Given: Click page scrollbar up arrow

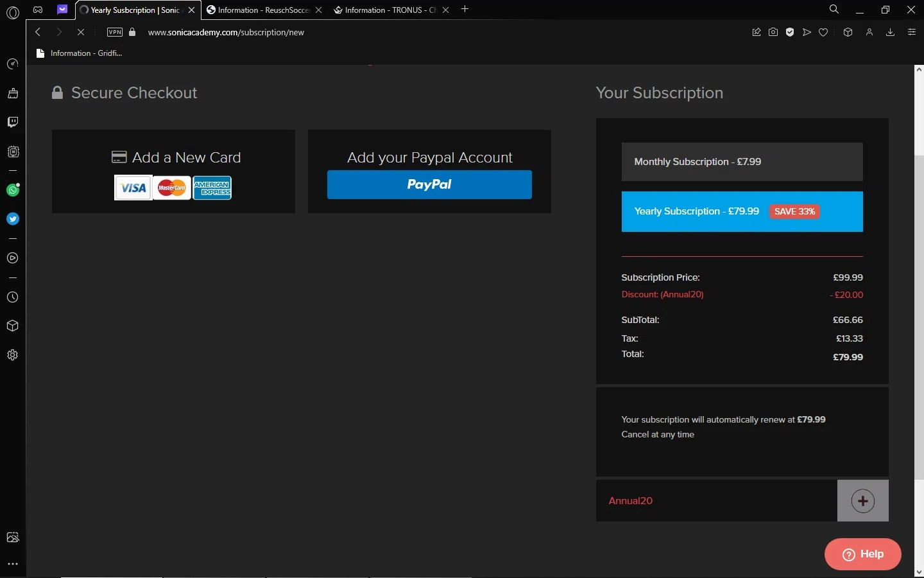Looking at the screenshot, I should pyautogui.click(x=919, y=69).
